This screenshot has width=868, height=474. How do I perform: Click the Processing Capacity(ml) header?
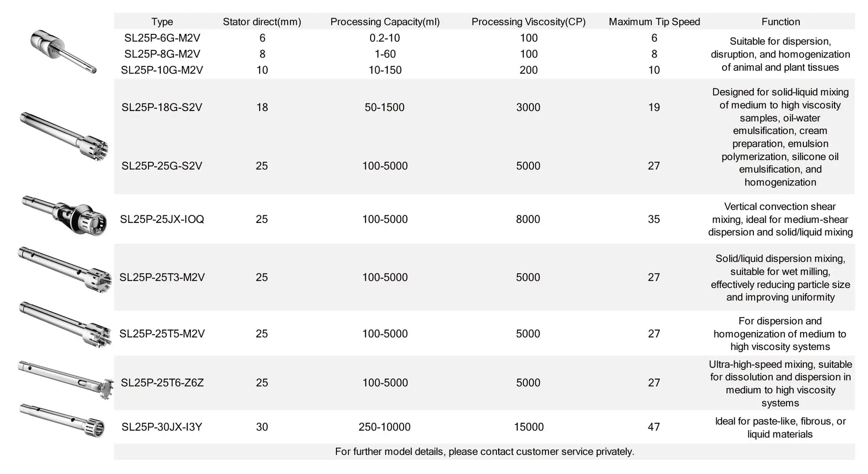pyautogui.click(x=385, y=21)
